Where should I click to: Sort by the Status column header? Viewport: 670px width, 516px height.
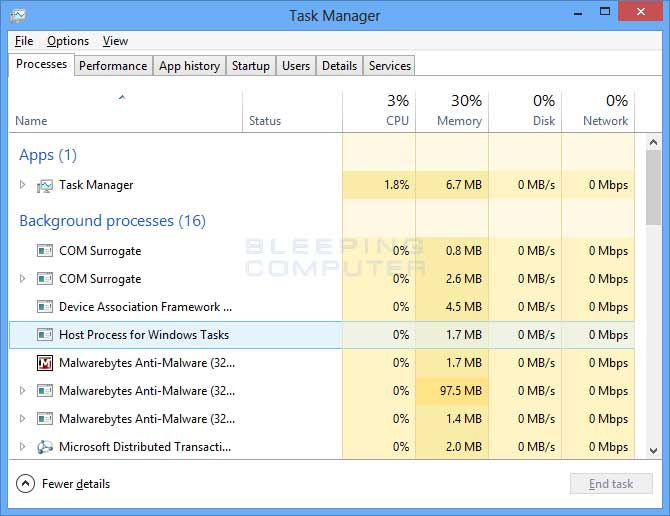(x=292, y=111)
